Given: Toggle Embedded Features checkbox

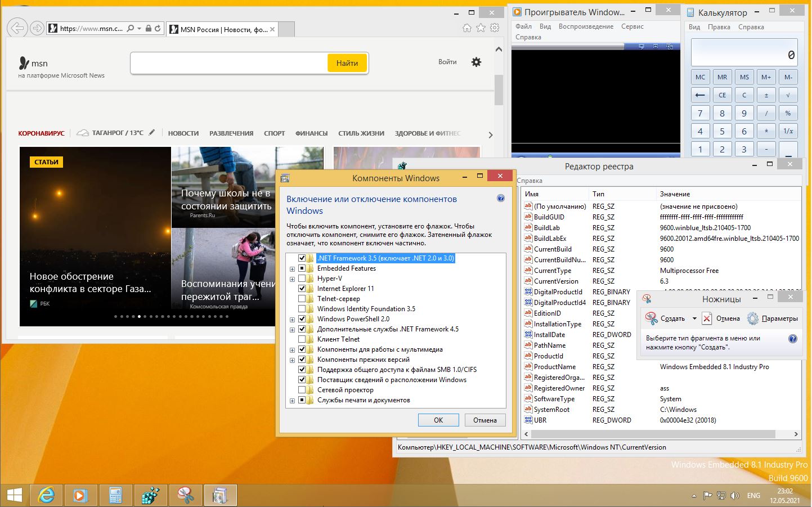Looking at the screenshot, I should pos(302,268).
